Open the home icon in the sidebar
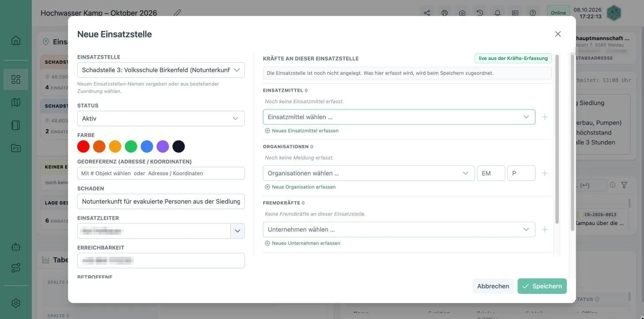 click(16, 41)
